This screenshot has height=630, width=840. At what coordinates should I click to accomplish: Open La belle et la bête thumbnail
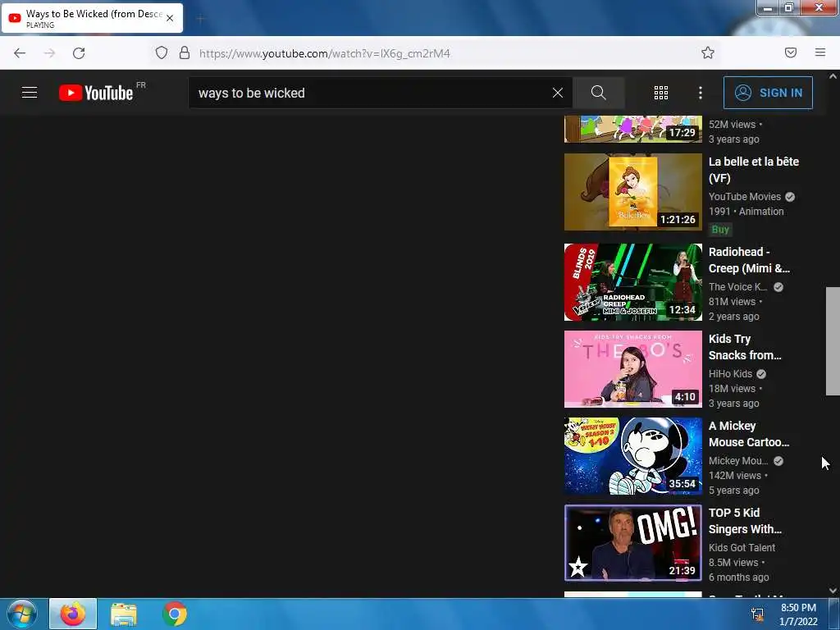click(632, 192)
